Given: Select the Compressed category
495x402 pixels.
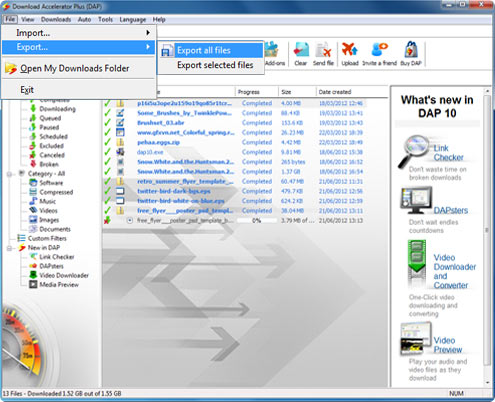Looking at the screenshot, I should 51,192.
